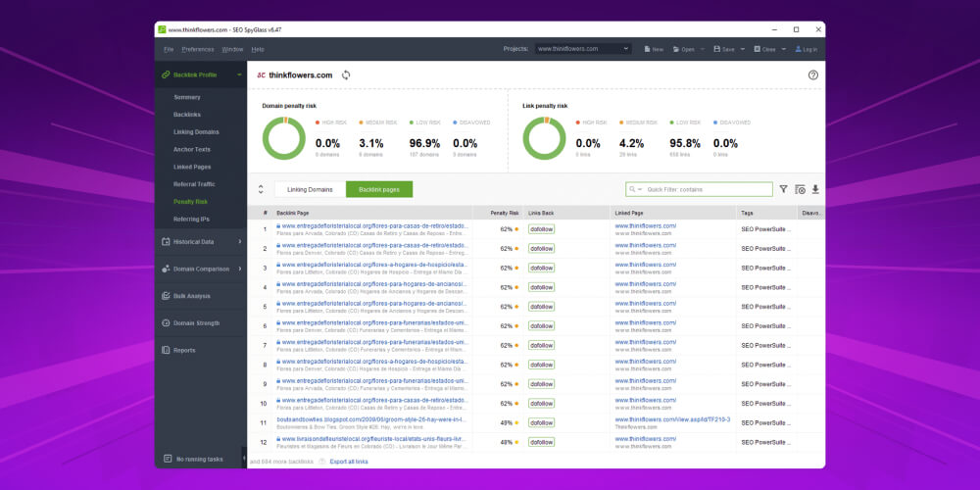This screenshot has height=490, width=980.
Task: Open the Help menu
Action: [x=258, y=49]
